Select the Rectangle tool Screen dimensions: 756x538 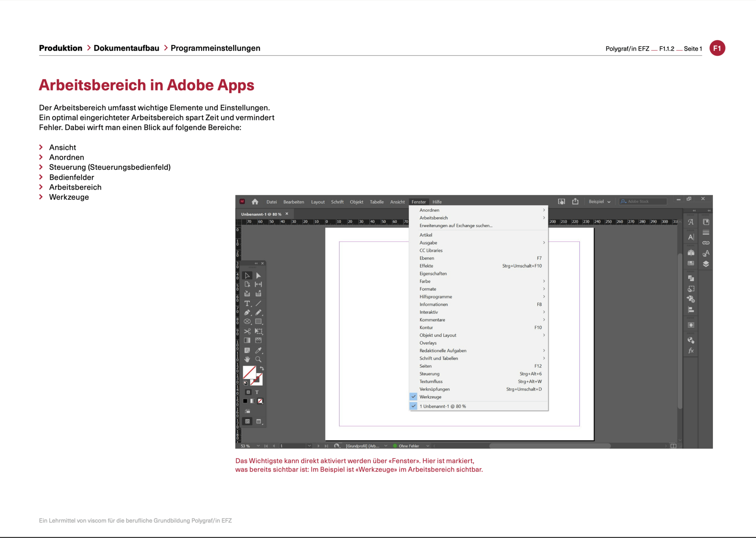coord(258,322)
